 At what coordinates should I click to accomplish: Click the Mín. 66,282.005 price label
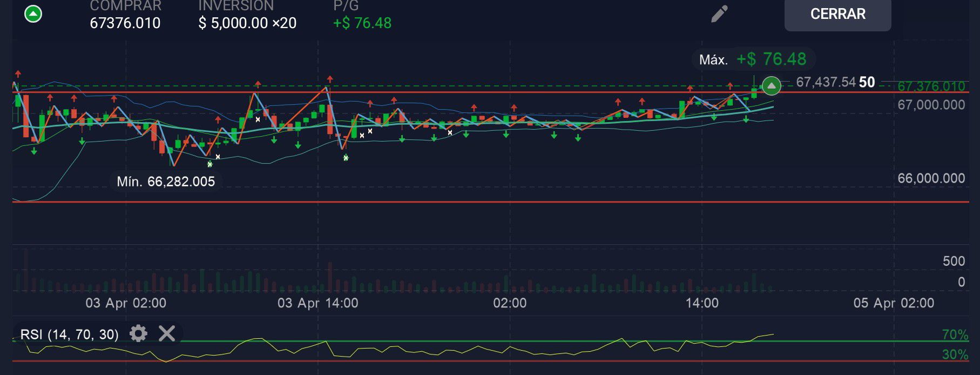pos(166,181)
